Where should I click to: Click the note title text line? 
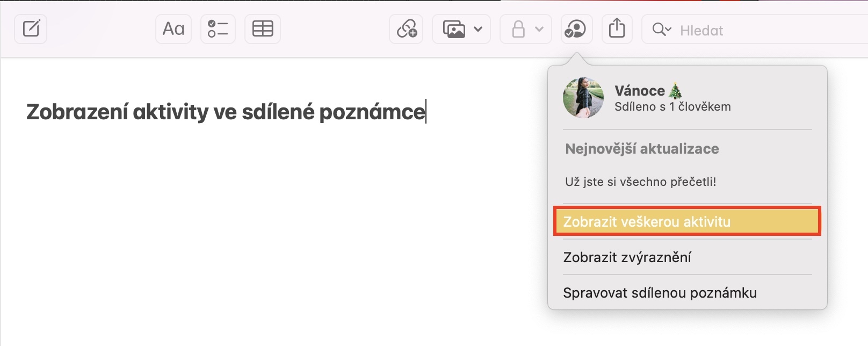pos(226,112)
